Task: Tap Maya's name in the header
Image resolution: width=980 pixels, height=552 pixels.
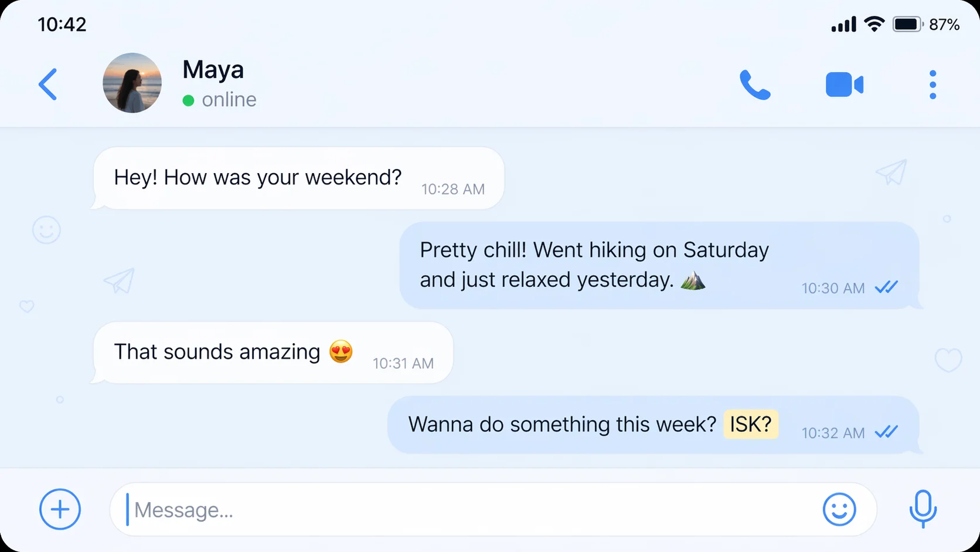Action: [x=213, y=70]
